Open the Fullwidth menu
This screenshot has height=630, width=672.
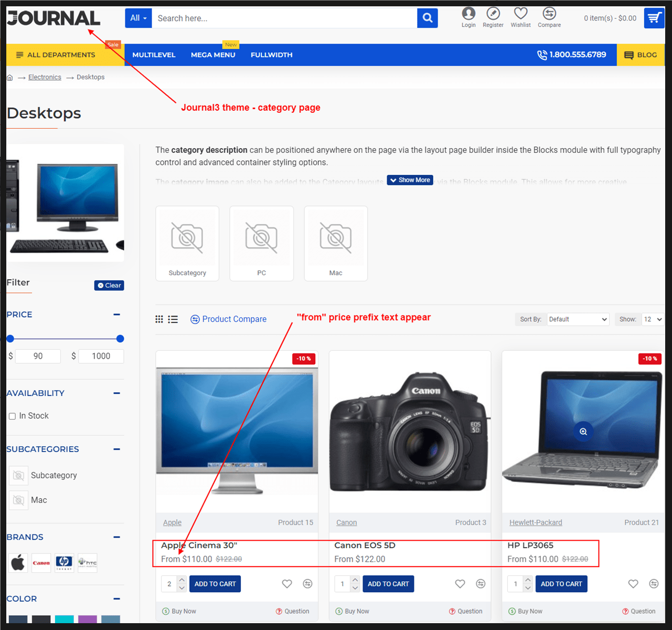[271, 55]
